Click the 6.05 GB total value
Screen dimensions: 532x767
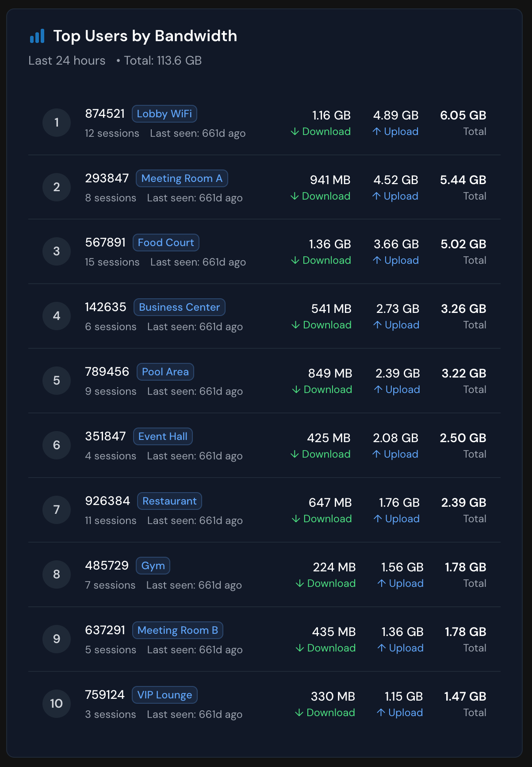point(463,116)
